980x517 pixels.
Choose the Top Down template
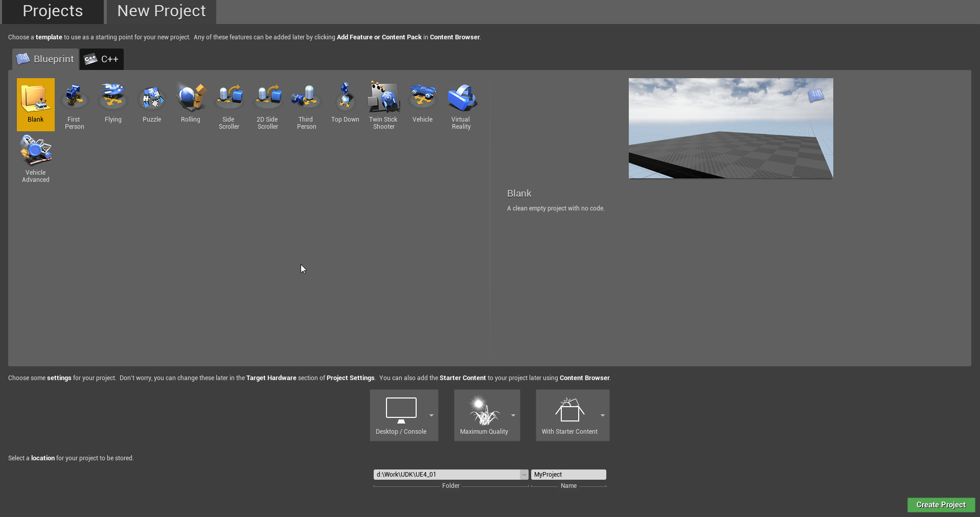(x=345, y=103)
